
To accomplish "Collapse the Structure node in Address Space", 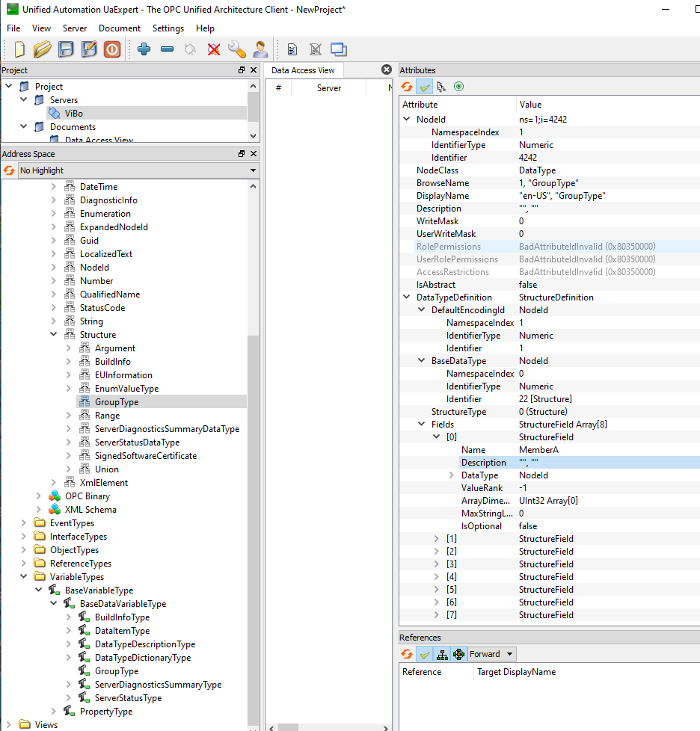I will tap(52, 334).
